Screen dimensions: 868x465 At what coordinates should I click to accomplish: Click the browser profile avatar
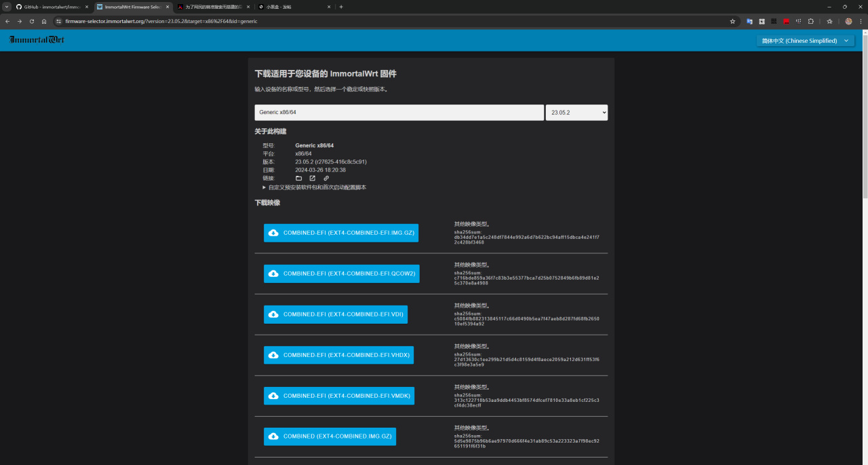(848, 21)
